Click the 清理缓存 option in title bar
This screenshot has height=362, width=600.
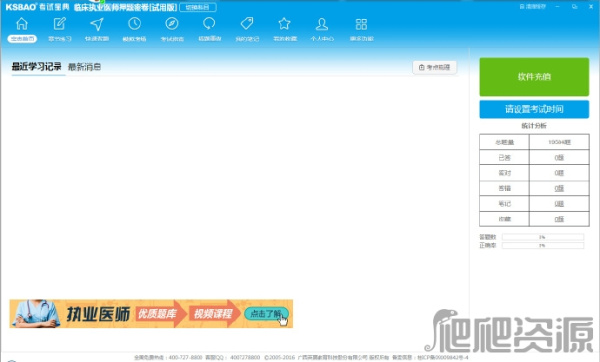click(x=533, y=7)
